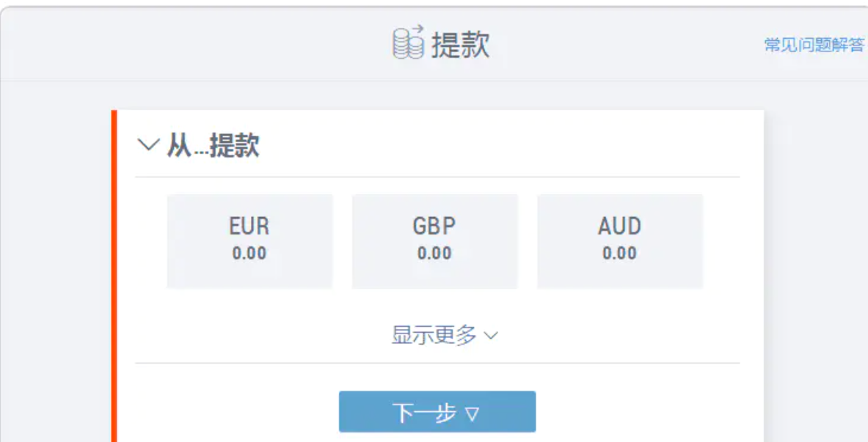The width and height of the screenshot is (868, 442).
Task: Click the coins withdrawal icon in header
Action: point(409,43)
